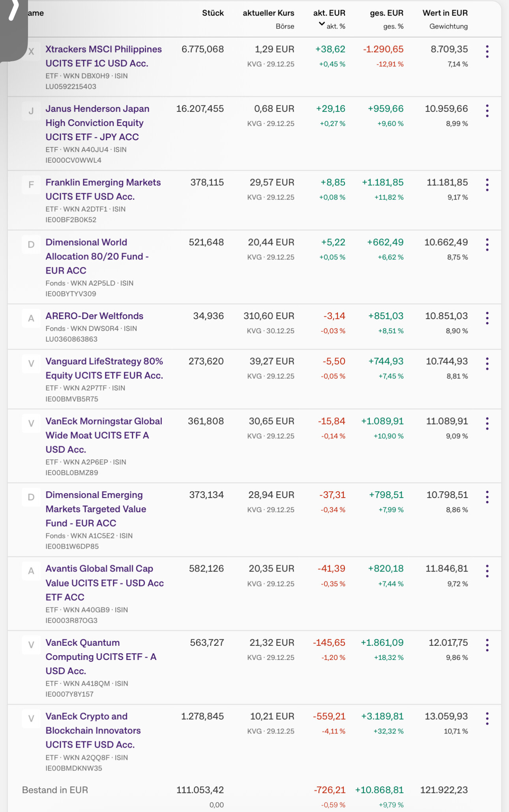Screen dimensions: 509x812
Task: Sort by ges. EUR column header
Action: click(386, 13)
